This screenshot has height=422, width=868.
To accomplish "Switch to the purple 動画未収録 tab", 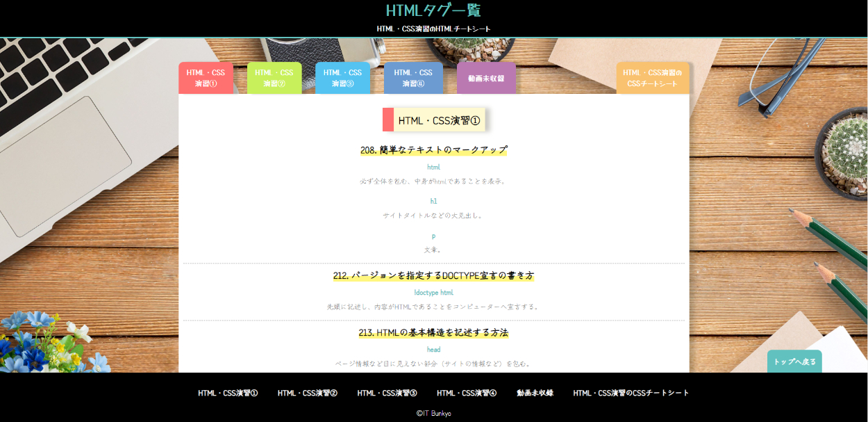I will click(486, 79).
